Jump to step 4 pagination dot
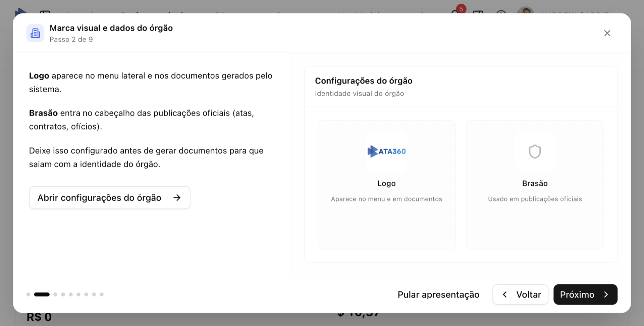 coord(63,294)
